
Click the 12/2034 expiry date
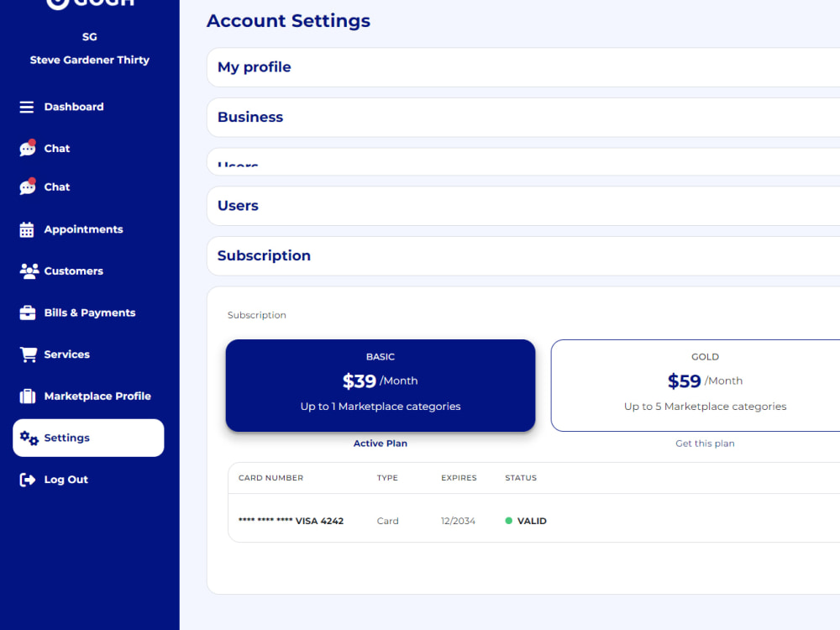pyautogui.click(x=458, y=522)
